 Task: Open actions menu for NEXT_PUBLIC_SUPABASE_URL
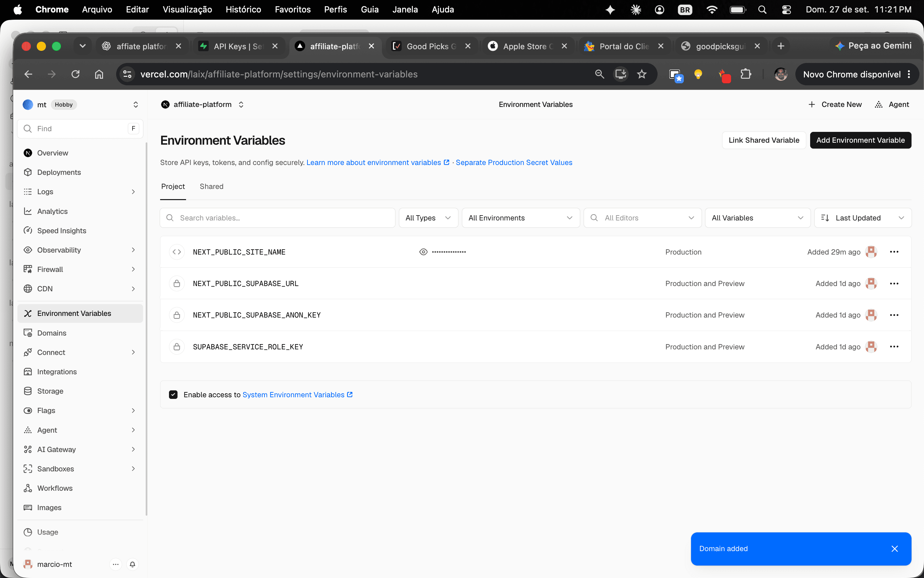click(x=894, y=284)
